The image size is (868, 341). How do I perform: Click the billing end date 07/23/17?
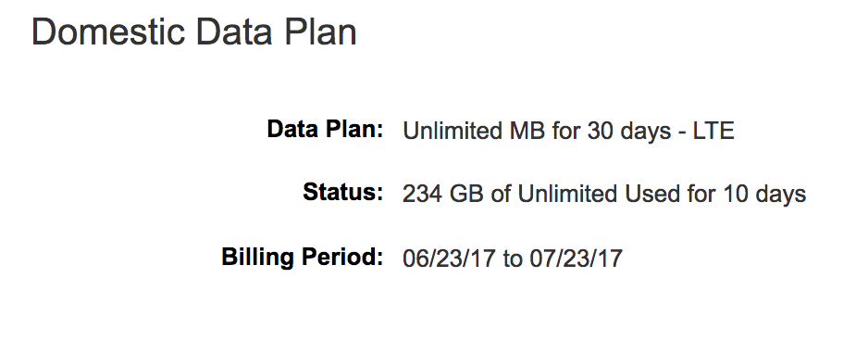[x=577, y=259]
